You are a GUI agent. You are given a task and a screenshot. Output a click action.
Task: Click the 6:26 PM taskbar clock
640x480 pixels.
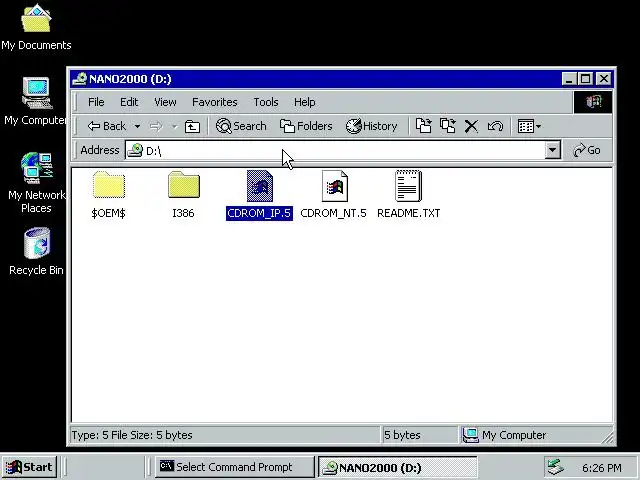tap(602, 468)
